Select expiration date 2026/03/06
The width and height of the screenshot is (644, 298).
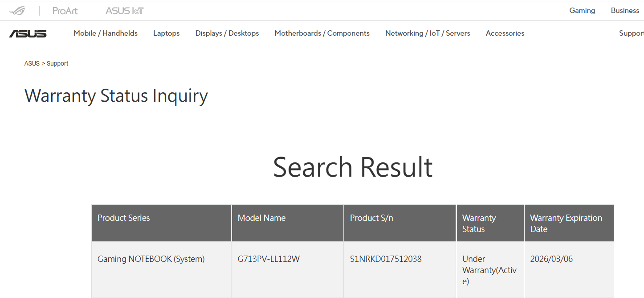pos(551,259)
